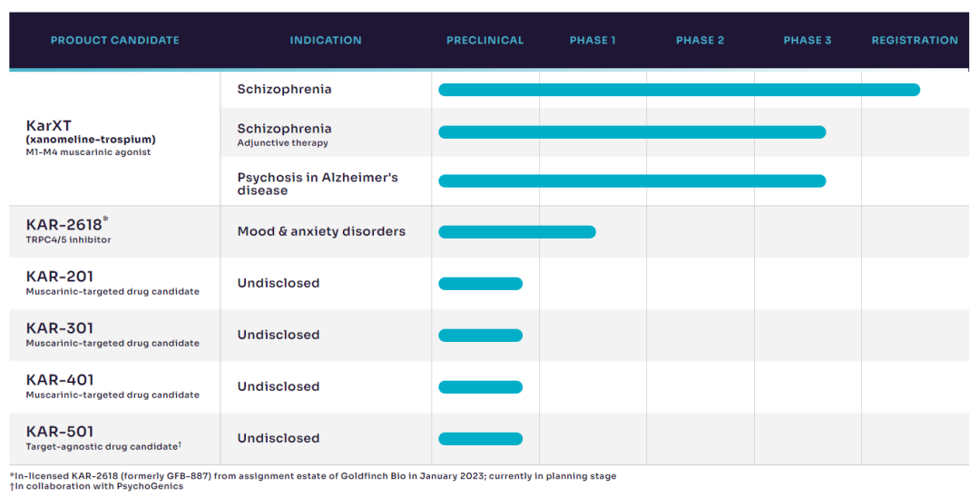Click the KarXT product name
Image resolution: width=980 pixels, height=497 pixels.
(x=49, y=126)
